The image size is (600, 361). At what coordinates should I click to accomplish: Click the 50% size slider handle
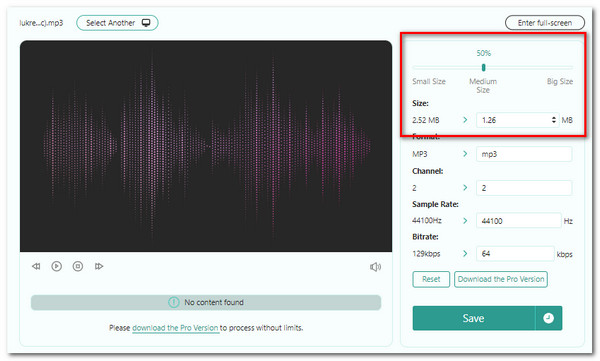coord(484,68)
